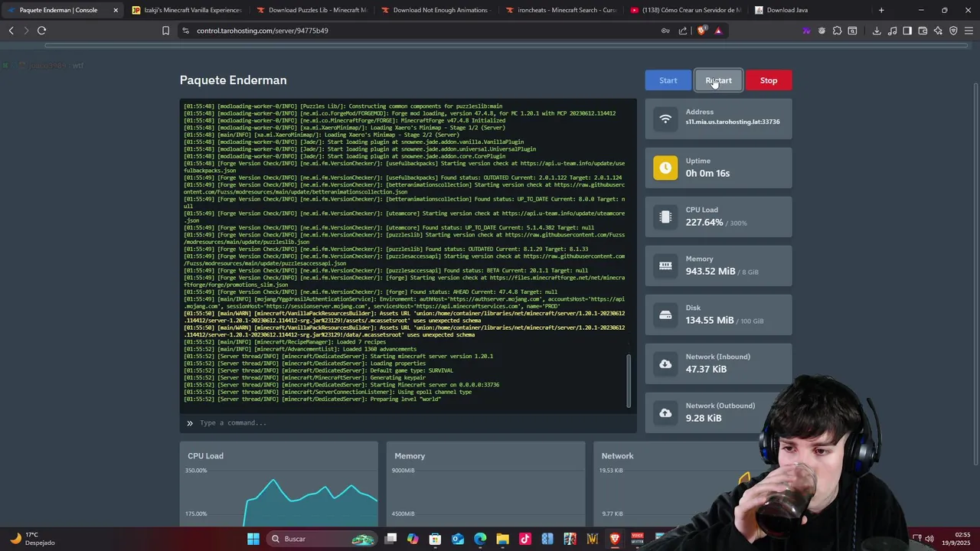This screenshot has width=980, height=551.
Task: Click the clock icon in the Uptime card
Action: coord(665,168)
